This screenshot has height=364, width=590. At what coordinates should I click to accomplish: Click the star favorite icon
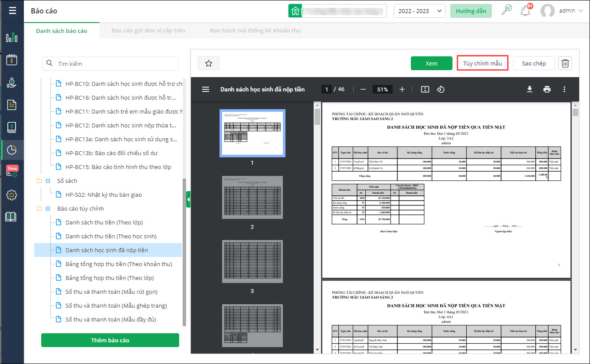[x=209, y=64]
